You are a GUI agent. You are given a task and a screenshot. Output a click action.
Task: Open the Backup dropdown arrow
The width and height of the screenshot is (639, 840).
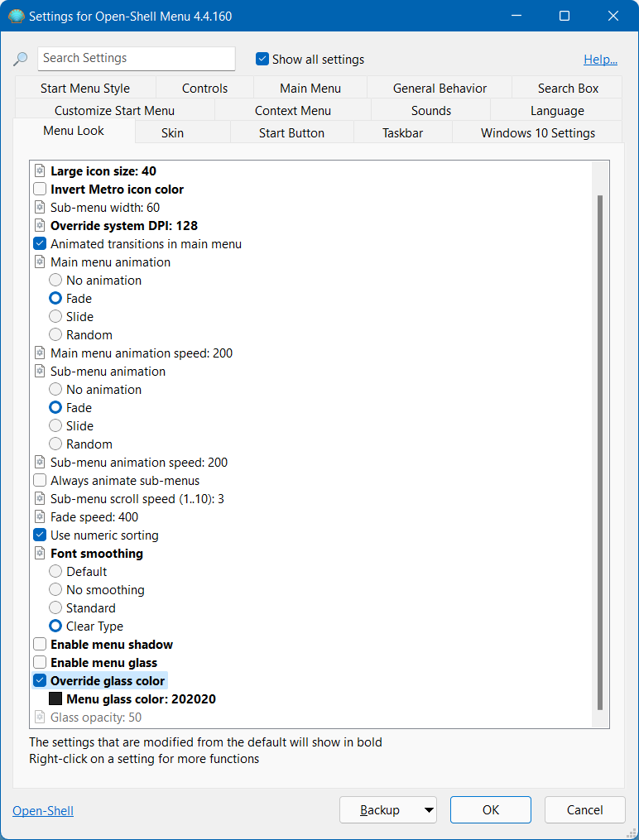(x=429, y=810)
